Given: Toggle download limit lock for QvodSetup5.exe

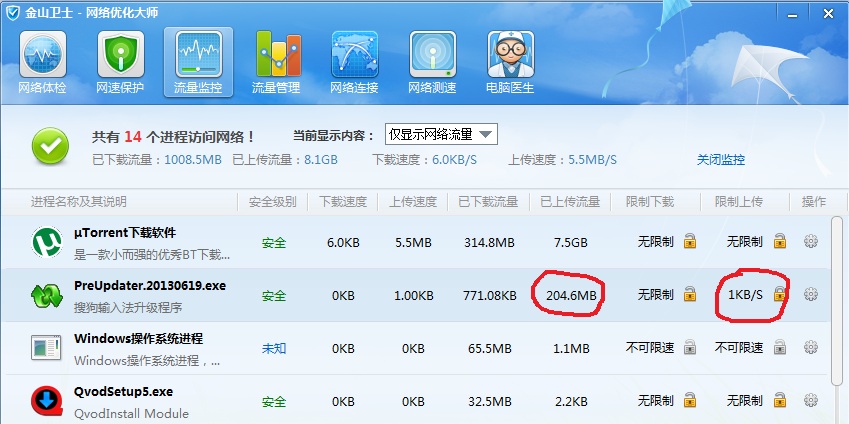Looking at the screenshot, I should tap(690, 400).
